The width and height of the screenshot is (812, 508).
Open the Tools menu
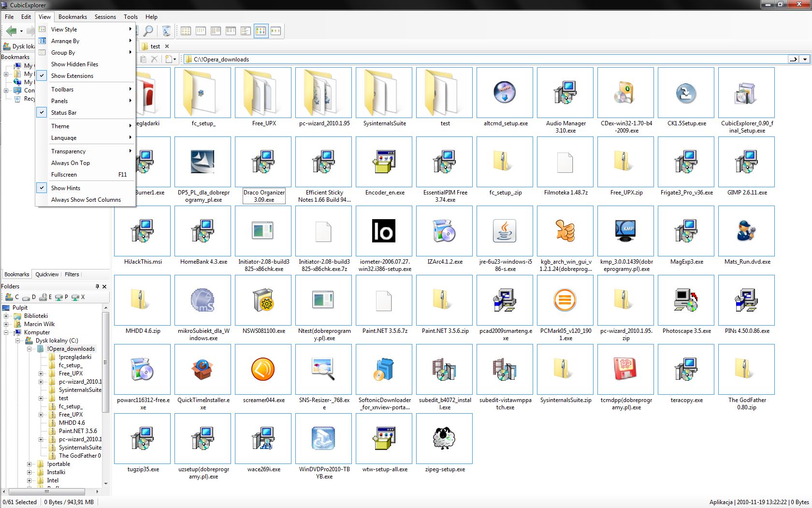point(130,16)
